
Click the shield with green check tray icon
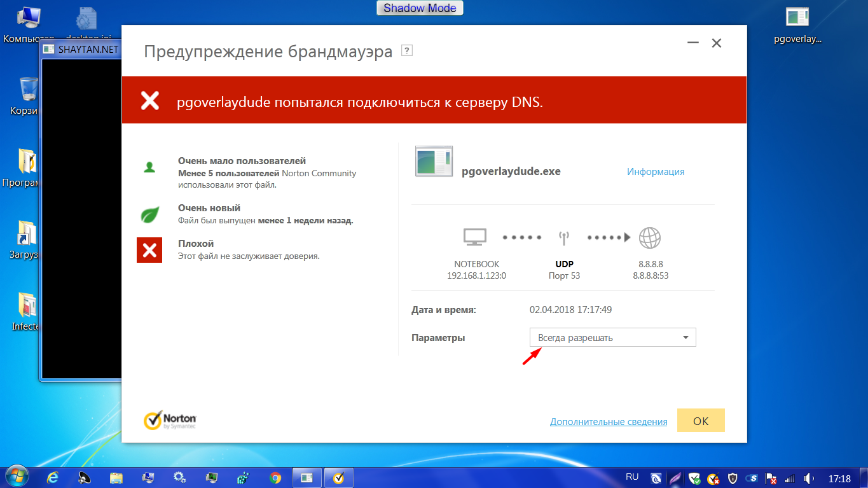coord(695,478)
